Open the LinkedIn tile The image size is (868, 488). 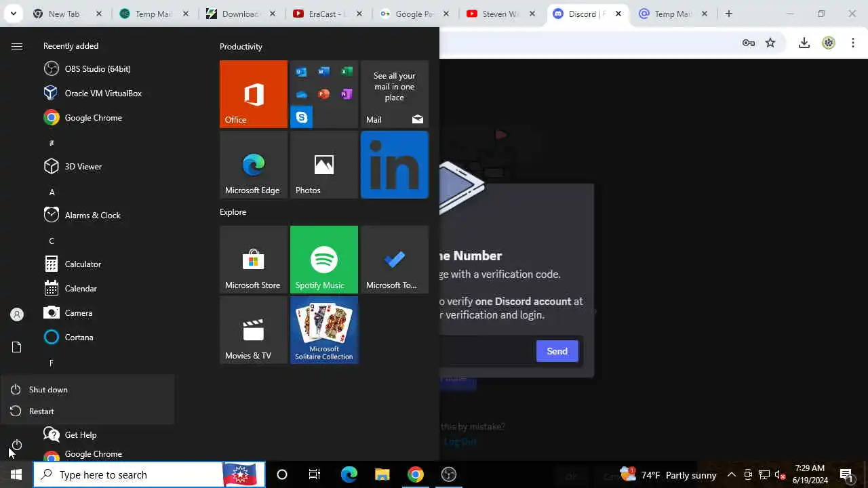pos(395,165)
